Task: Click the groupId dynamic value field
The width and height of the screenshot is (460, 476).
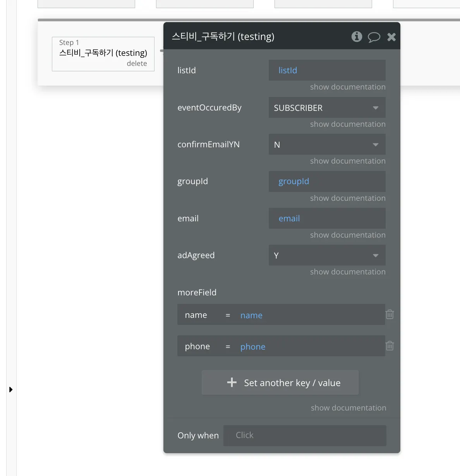Action: click(327, 181)
